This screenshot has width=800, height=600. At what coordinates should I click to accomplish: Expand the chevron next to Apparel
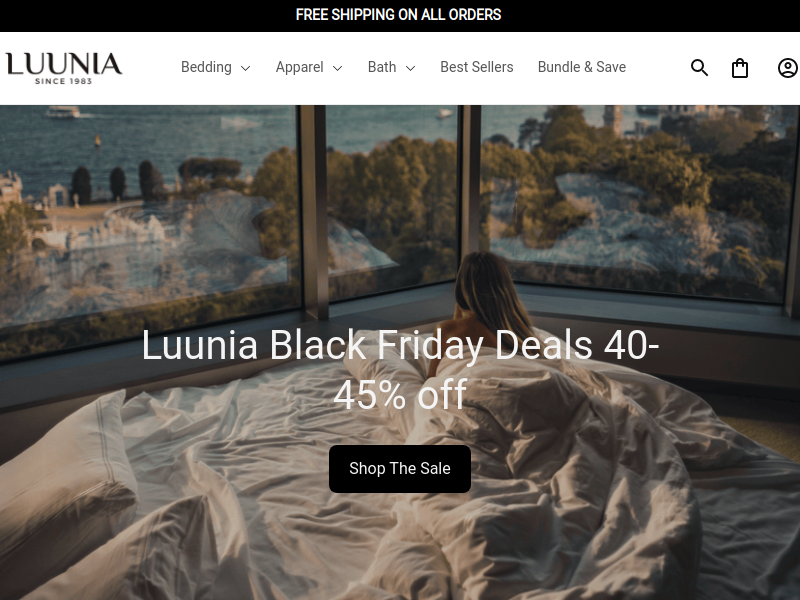pyautogui.click(x=337, y=68)
